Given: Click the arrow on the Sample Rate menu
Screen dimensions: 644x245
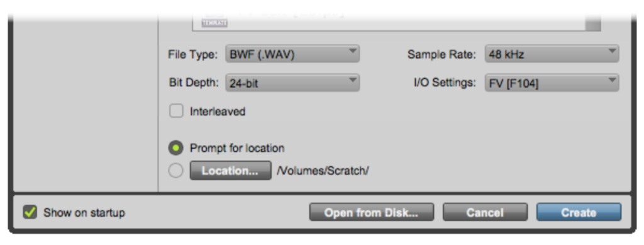Looking at the screenshot, I should 612,52.
